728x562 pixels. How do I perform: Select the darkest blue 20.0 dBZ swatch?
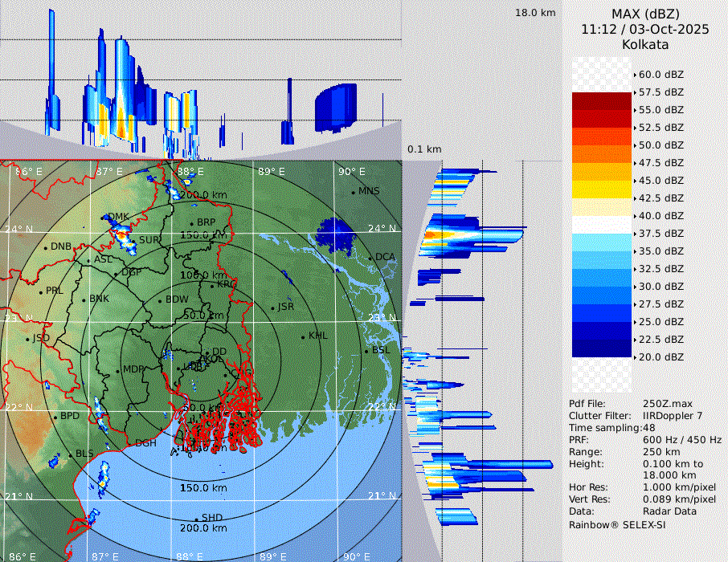click(x=602, y=348)
